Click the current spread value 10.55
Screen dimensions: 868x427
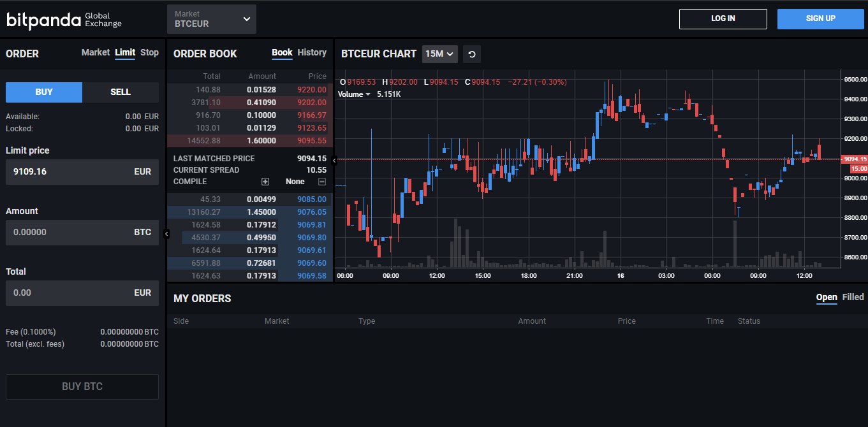click(x=316, y=170)
